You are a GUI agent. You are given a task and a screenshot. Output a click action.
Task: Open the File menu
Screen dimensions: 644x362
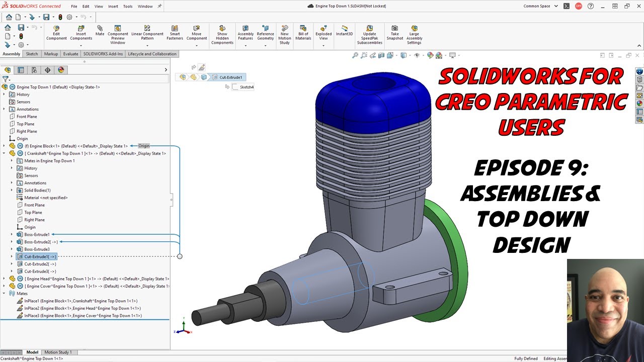pos(74,7)
